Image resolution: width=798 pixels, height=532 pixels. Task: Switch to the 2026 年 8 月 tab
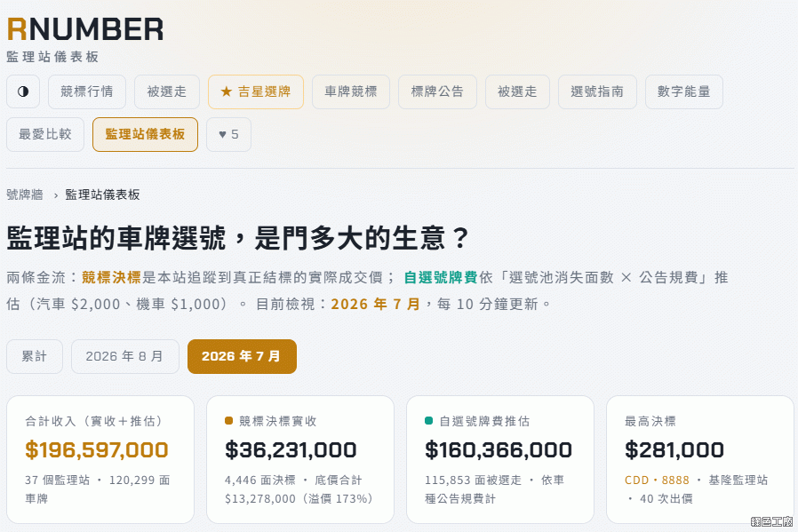pos(125,356)
